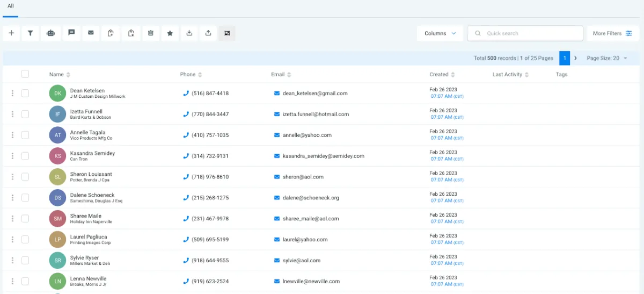The width and height of the screenshot is (644, 294).
Task: Open More Filters
Action: pyautogui.click(x=612, y=33)
